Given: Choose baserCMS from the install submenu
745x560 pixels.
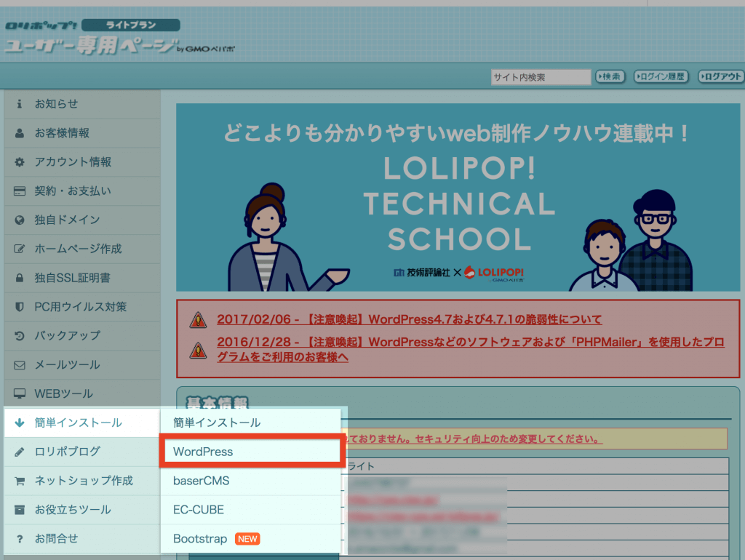Looking at the screenshot, I should [x=251, y=481].
